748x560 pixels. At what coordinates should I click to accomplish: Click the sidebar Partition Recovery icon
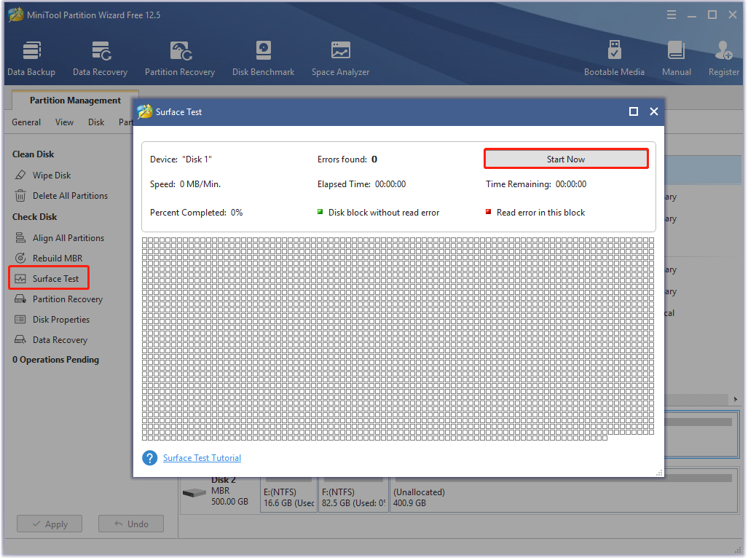point(20,299)
